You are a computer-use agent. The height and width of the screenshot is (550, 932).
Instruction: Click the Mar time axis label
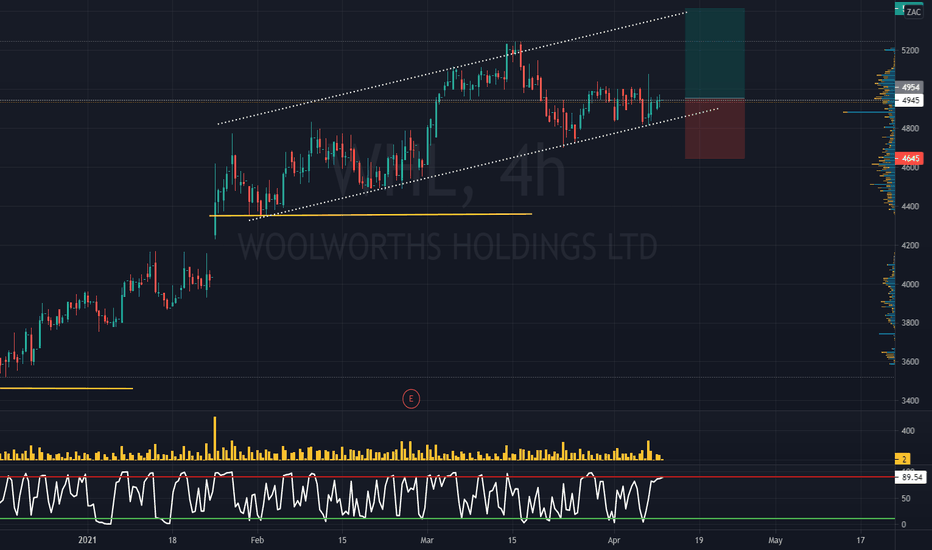427,540
